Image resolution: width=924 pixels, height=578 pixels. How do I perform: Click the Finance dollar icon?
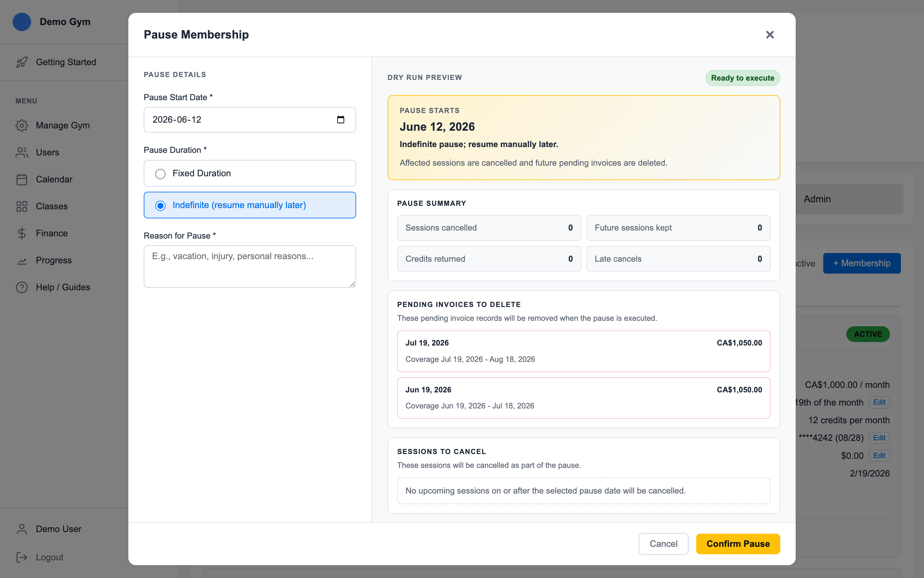[x=22, y=233]
